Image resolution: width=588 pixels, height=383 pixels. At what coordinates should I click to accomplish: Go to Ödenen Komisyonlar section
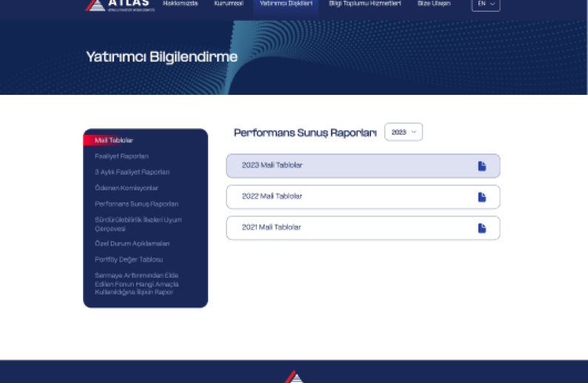click(x=126, y=188)
